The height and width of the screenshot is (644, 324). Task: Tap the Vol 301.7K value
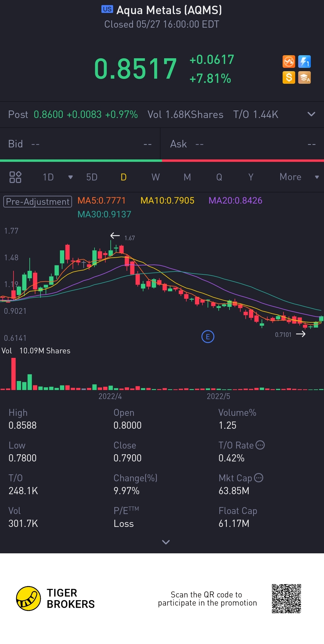point(23,523)
